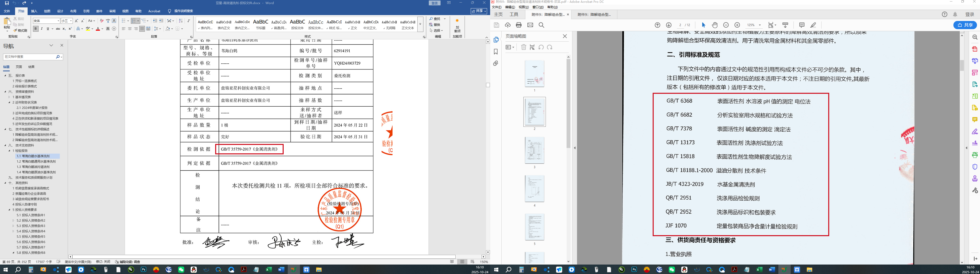Toggle Bold formatting in Word
980x274 pixels.
click(x=36, y=29)
